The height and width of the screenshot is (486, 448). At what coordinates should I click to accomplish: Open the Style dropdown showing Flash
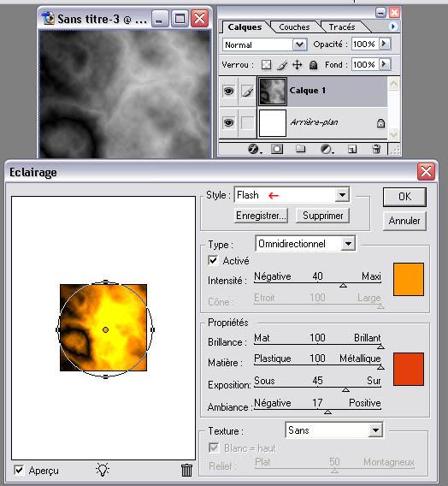pos(292,195)
